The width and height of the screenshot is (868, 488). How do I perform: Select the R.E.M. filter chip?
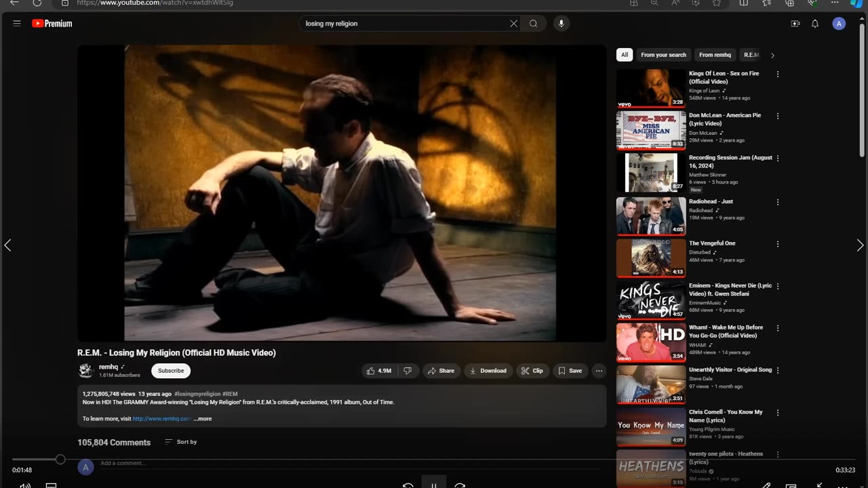coord(751,55)
